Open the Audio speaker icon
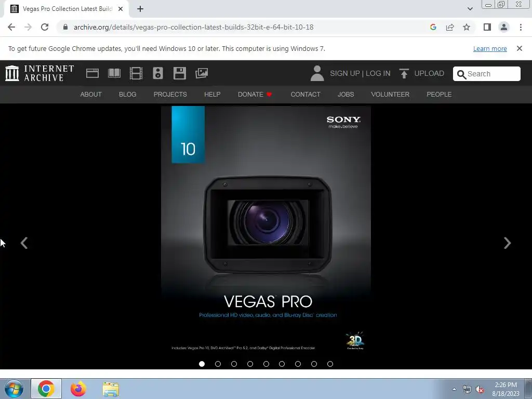Screen dimensions: 532x399 click(x=158, y=73)
